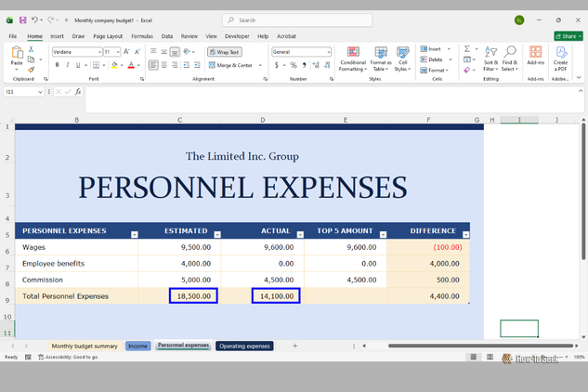Viewport: 588px width, 392px height.
Task: Click the Save icon in title bar
Action: (x=23, y=20)
